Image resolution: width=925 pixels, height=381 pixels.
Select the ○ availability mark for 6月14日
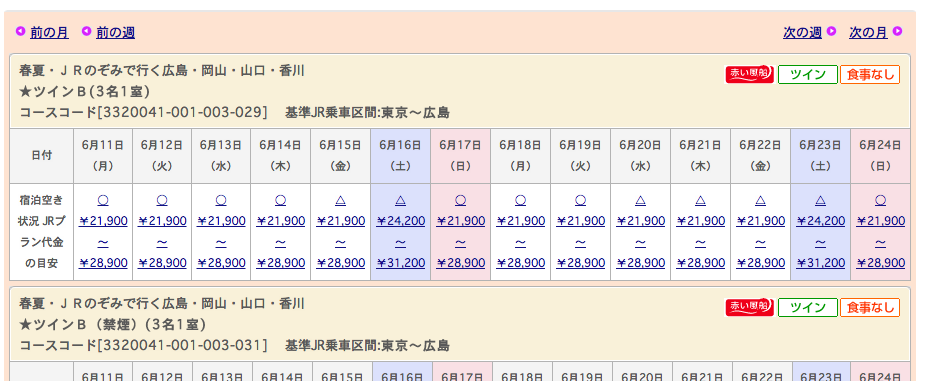[x=281, y=201]
